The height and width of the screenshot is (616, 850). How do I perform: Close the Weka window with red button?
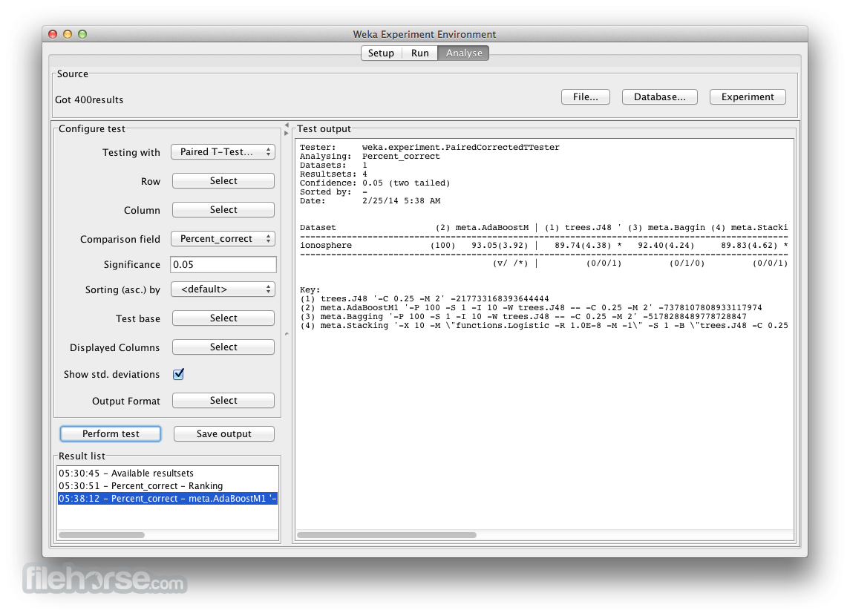[53, 34]
